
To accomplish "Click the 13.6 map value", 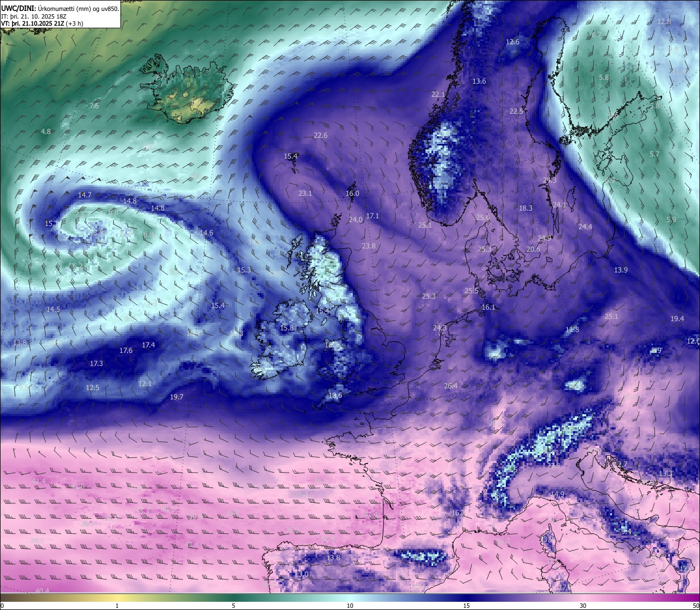I will point(479,82).
